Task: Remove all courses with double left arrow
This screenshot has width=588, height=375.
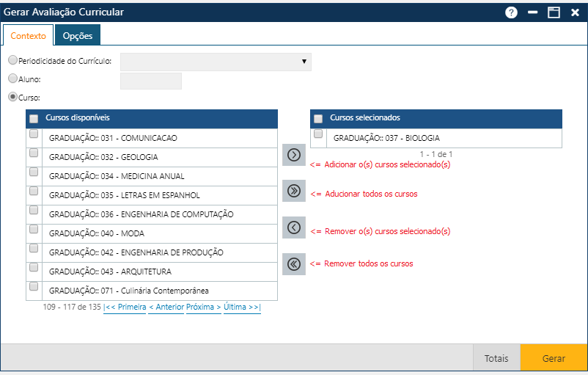Action: point(294,264)
